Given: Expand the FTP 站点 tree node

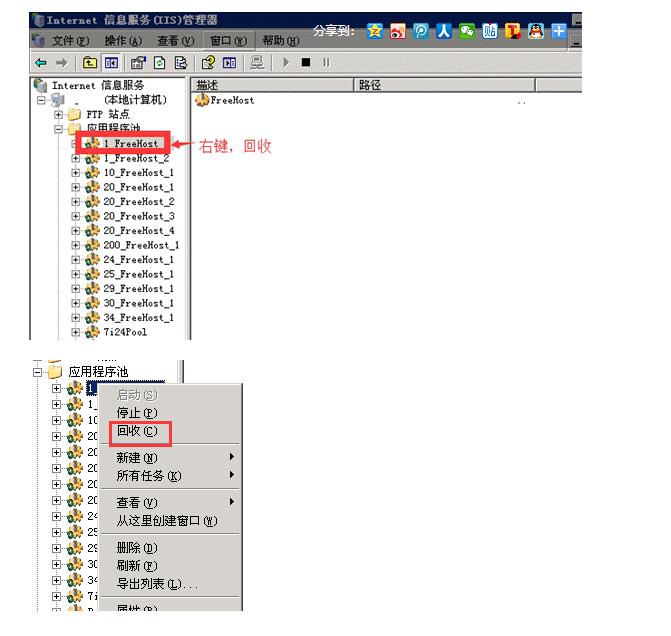Looking at the screenshot, I should [59, 115].
